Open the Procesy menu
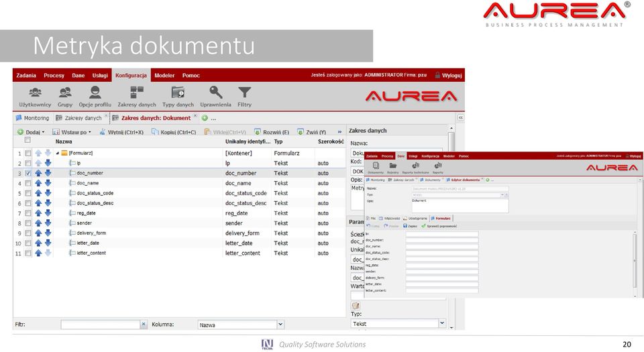 [54, 76]
